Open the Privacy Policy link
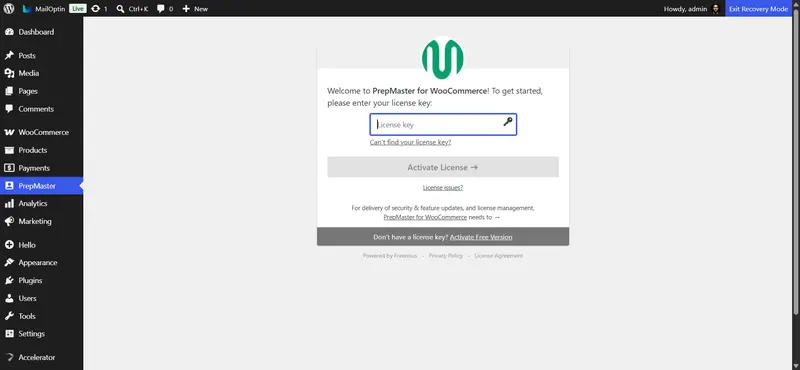 [x=445, y=256]
